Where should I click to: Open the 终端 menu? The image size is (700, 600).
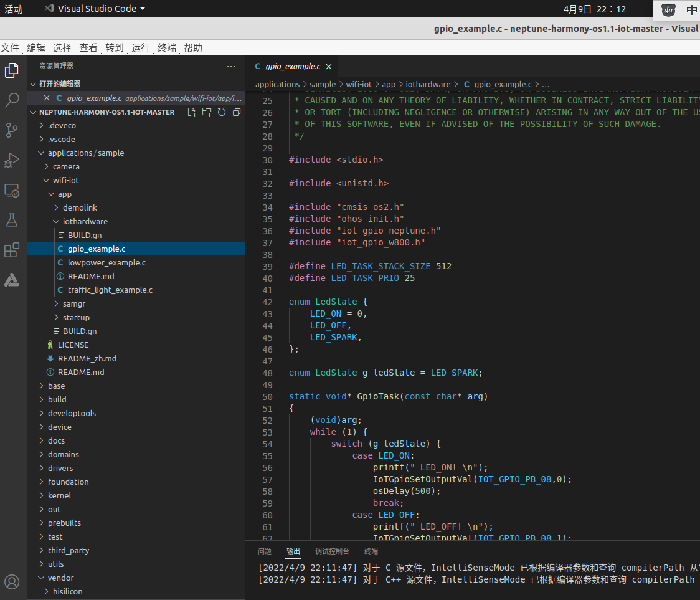pos(167,48)
